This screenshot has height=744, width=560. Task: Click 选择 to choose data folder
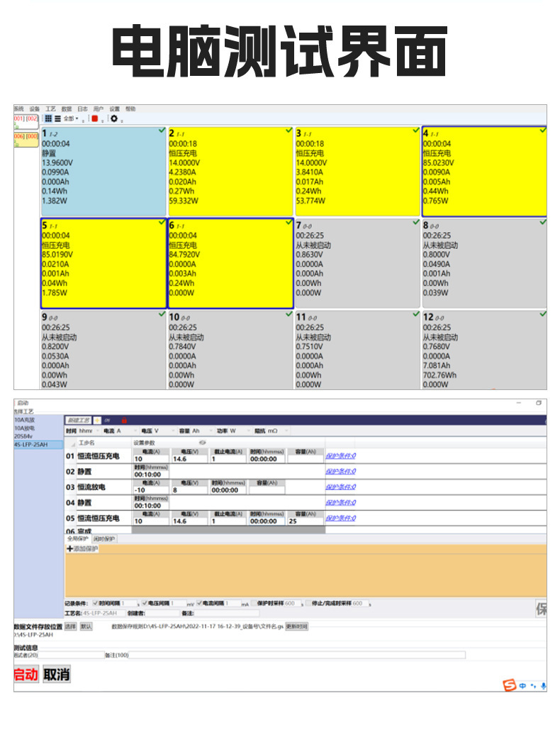[x=71, y=627]
